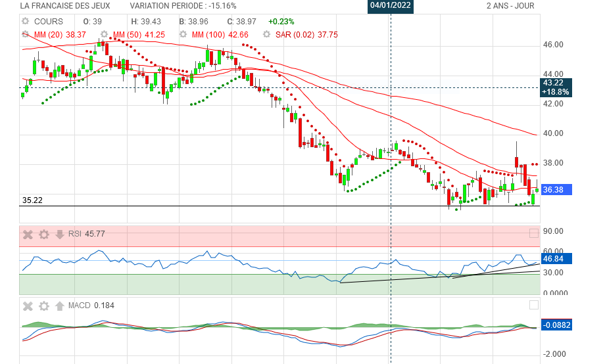Click the -2.000 MACD axis label
Screen dimensions: 605x364
coord(554,354)
